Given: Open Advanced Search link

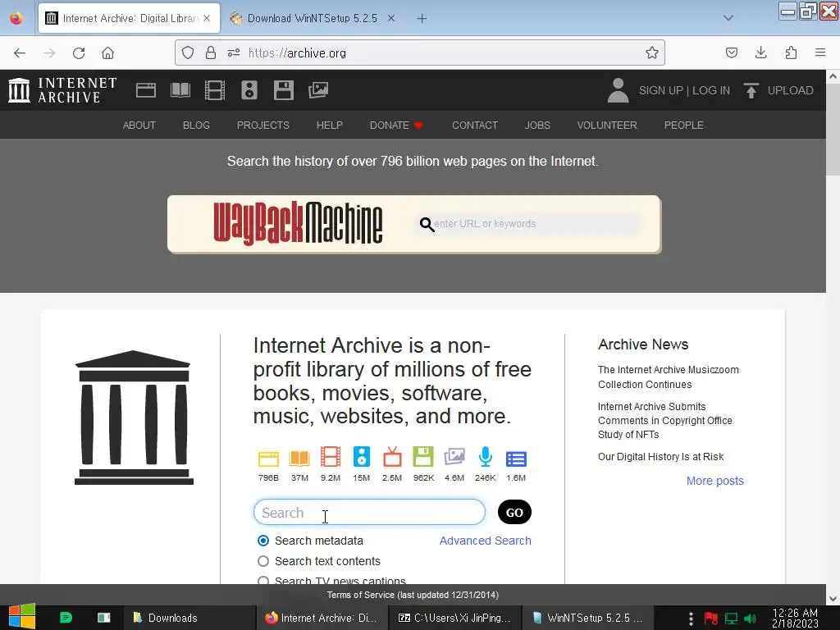Looking at the screenshot, I should pos(486,541).
